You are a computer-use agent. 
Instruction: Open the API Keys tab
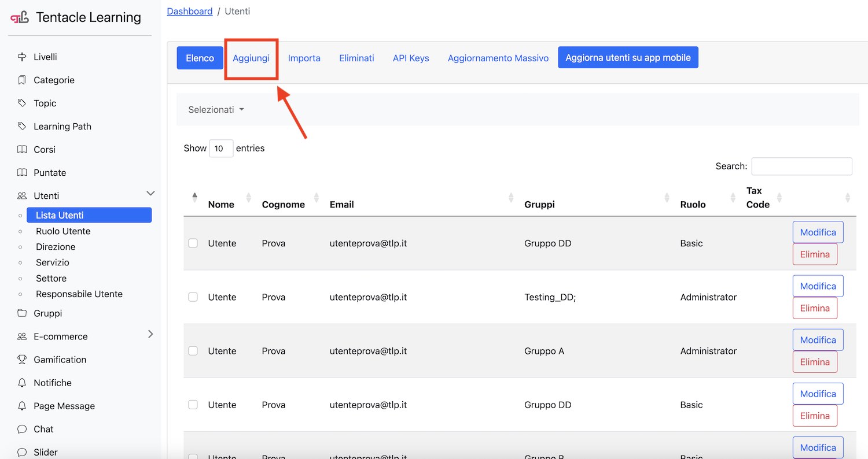pyautogui.click(x=411, y=58)
